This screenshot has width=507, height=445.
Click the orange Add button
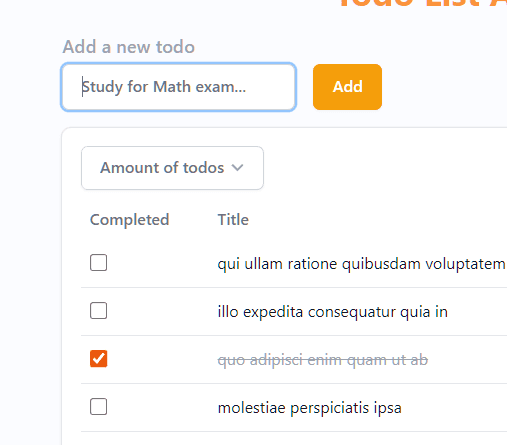pos(347,87)
